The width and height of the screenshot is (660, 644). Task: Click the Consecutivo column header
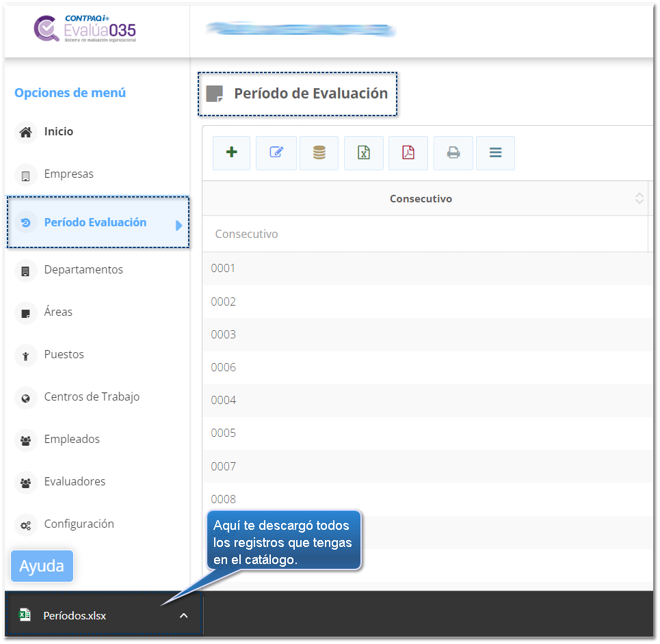pos(421,198)
